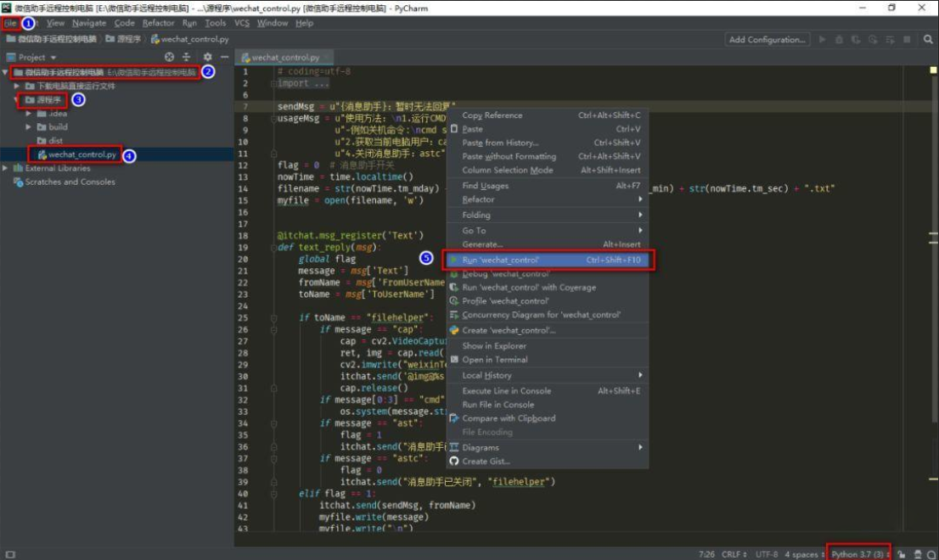939x560 pixels.
Task: Open the Window menu
Action: coord(273,23)
